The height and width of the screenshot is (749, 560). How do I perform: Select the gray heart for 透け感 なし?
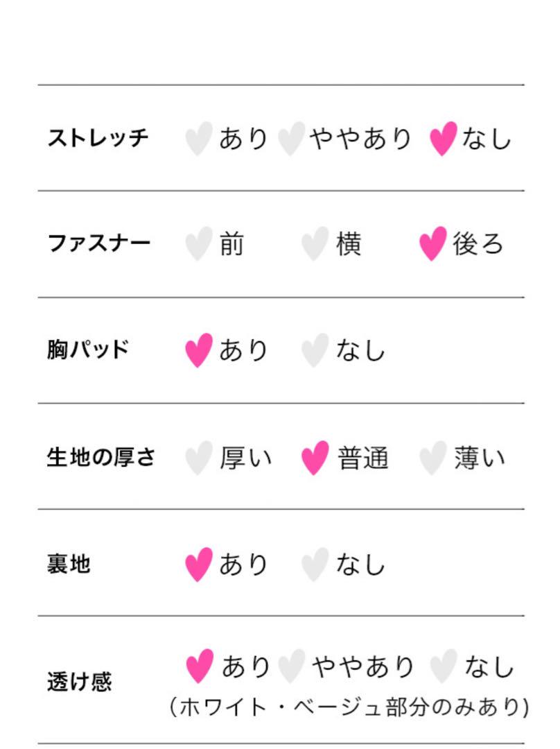tap(443, 666)
